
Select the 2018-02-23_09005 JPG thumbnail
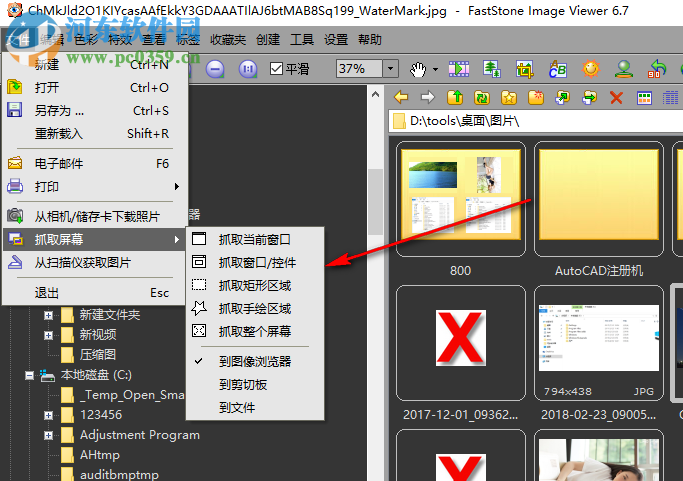598,343
